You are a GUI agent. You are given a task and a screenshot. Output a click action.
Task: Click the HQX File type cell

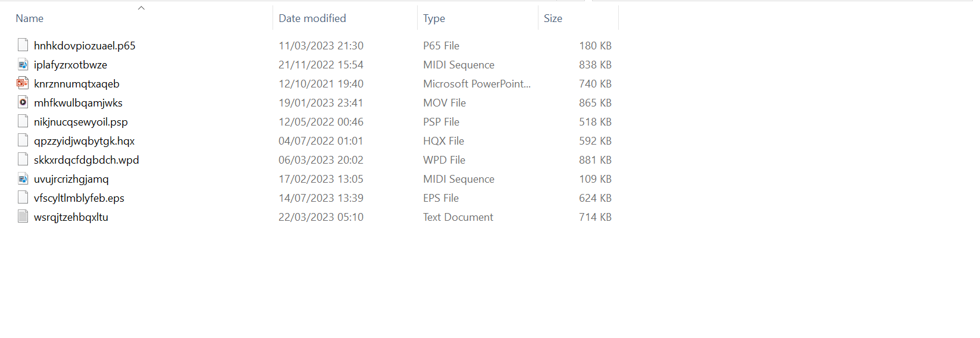tap(443, 141)
